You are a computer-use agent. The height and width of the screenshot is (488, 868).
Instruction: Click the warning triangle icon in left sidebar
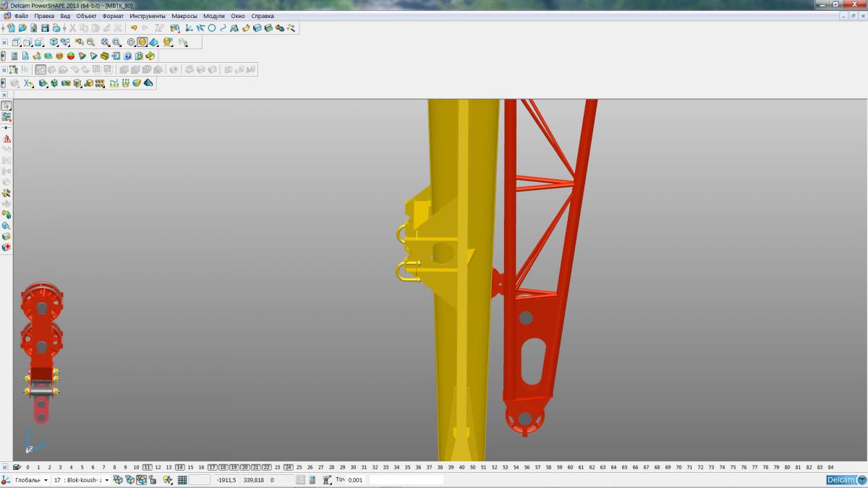[x=7, y=139]
